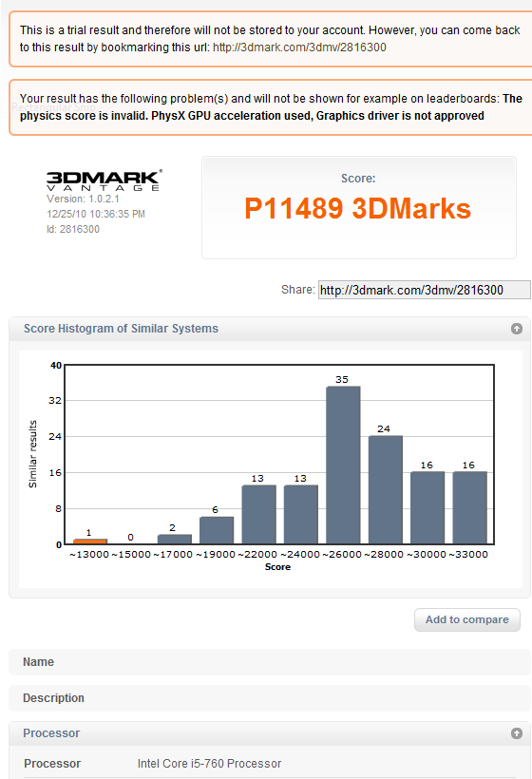Click the Similar results axis label
This screenshot has height=779, width=532.
[33, 454]
